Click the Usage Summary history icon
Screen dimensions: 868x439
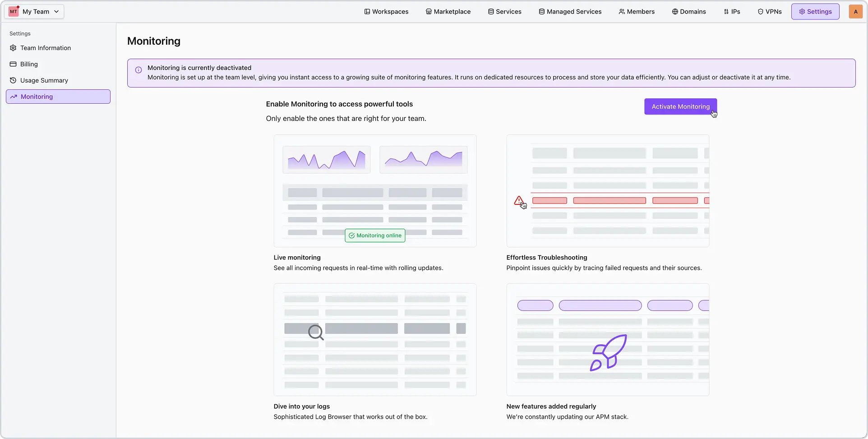pos(13,80)
